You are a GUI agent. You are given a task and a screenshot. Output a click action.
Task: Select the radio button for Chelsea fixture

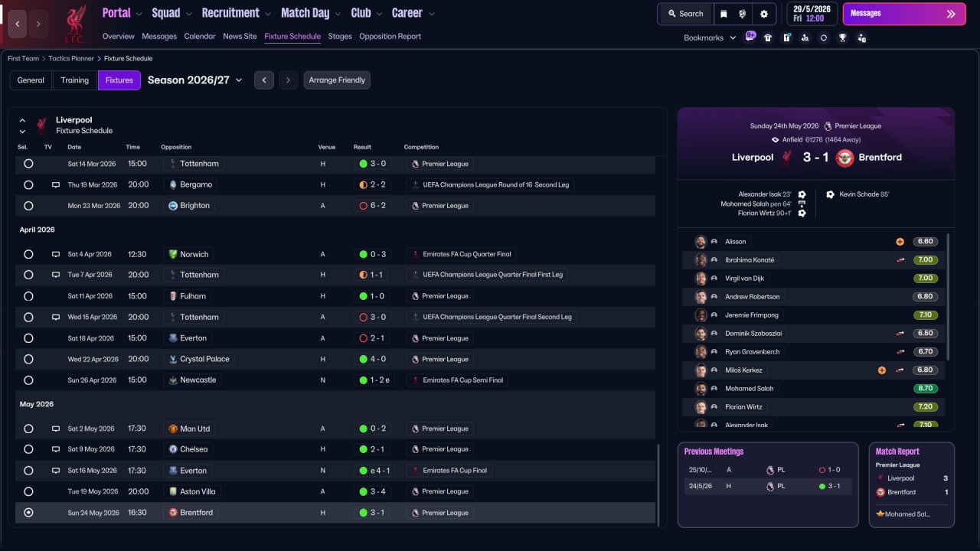pyautogui.click(x=28, y=449)
